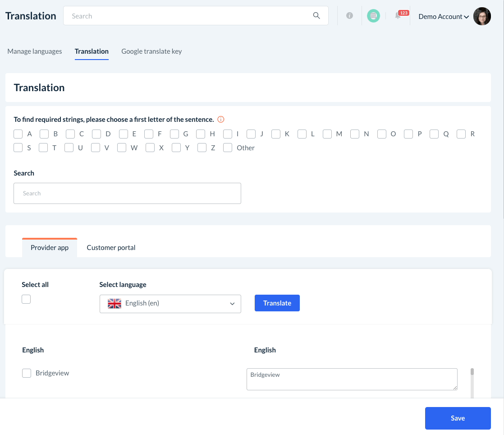Open the info icon in the header
This screenshot has width=504, height=435.
pyautogui.click(x=349, y=16)
